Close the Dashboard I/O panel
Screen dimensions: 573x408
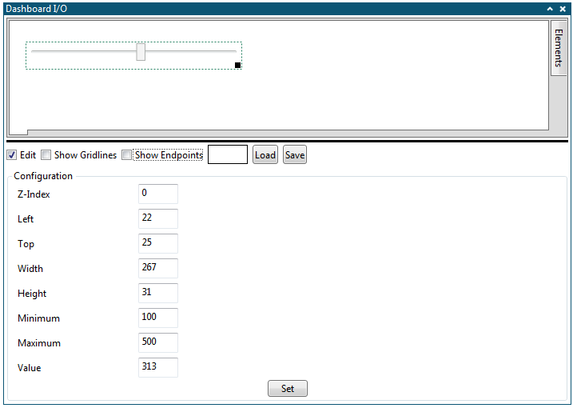coord(563,9)
